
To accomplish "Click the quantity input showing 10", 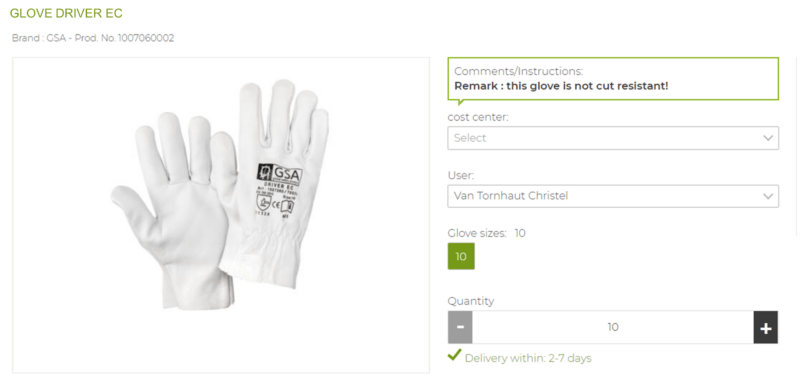I will [613, 327].
